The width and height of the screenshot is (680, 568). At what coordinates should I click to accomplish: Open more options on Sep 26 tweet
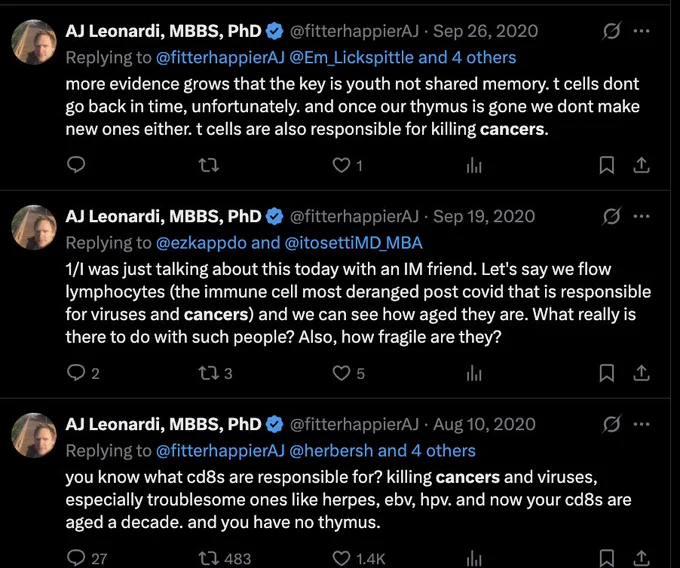tap(641, 31)
